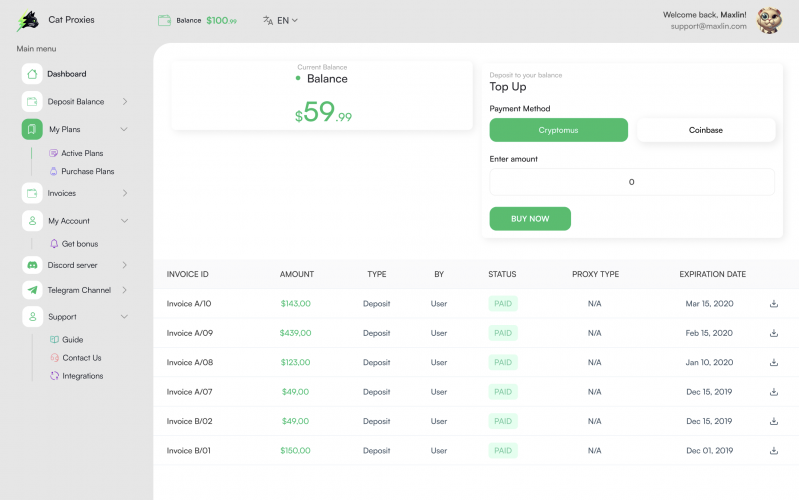Click the Active Plans icon
This screenshot has width=799, height=500.
[x=53, y=153]
